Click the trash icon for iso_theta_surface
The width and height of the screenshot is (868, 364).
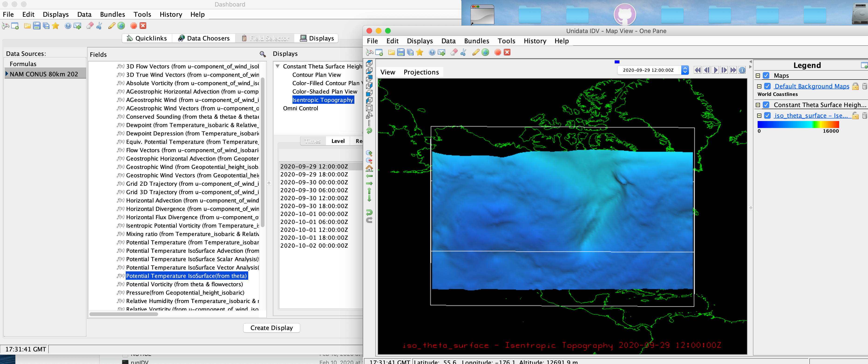tap(864, 115)
